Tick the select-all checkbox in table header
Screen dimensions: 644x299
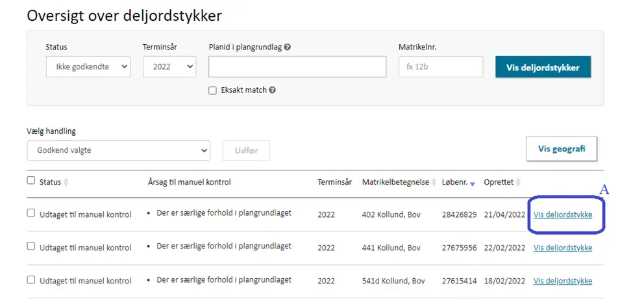click(x=31, y=181)
